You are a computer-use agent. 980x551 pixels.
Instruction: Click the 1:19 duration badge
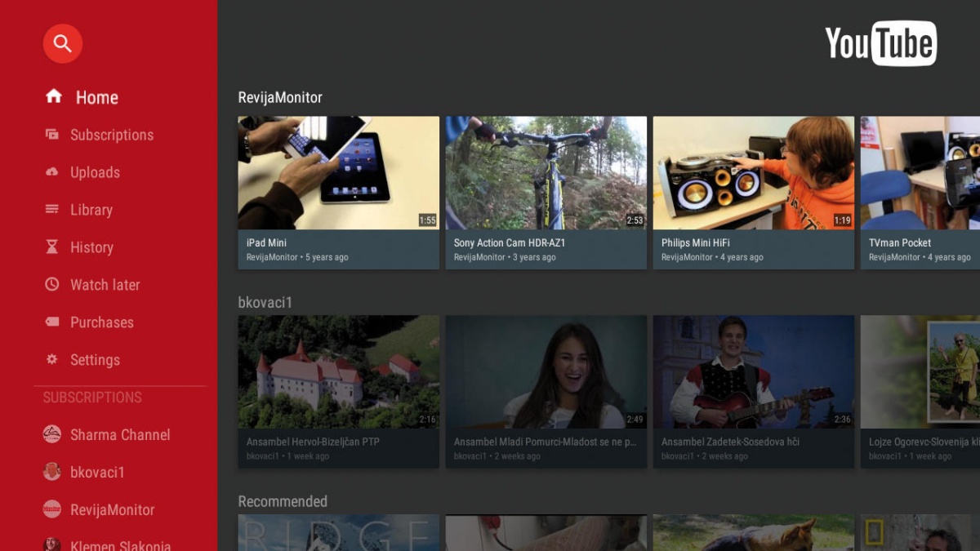click(x=842, y=220)
